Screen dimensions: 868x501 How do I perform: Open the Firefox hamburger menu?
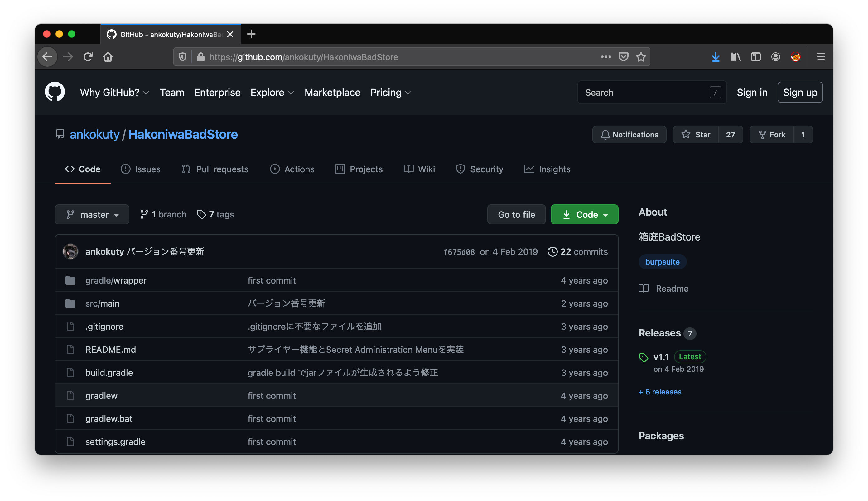pos(821,57)
